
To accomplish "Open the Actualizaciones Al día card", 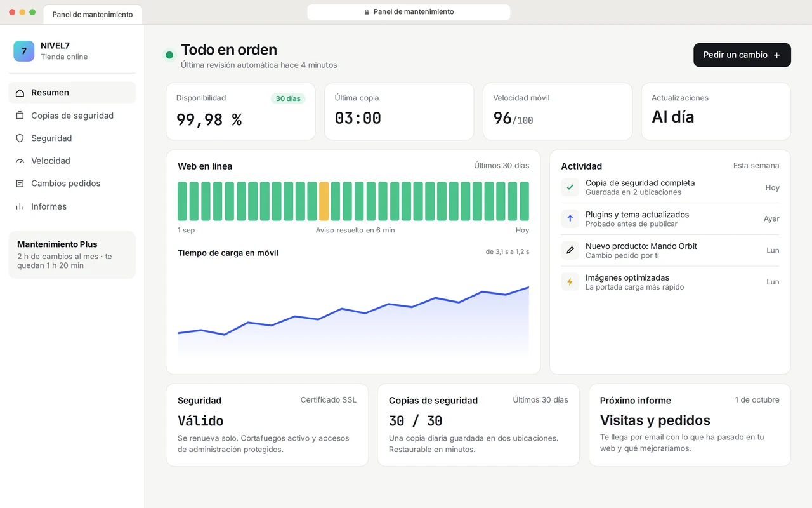I will [x=716, y=111].
